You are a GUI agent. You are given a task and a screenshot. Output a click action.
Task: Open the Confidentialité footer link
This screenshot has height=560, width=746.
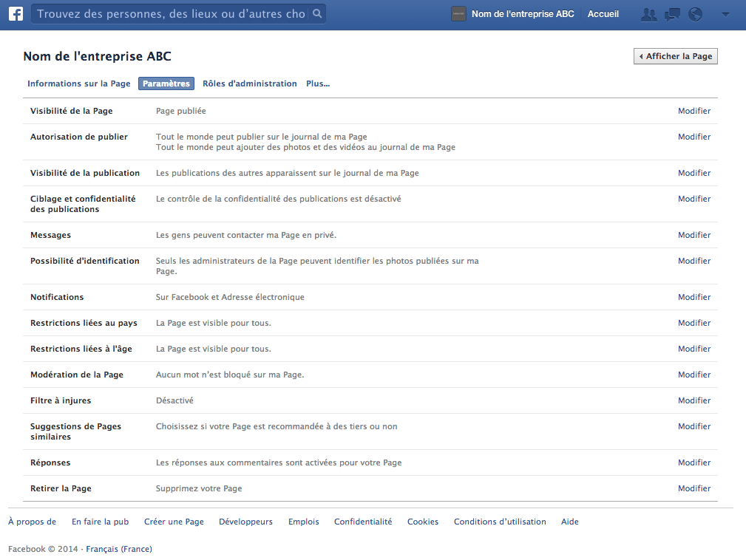tap(363, 522)
